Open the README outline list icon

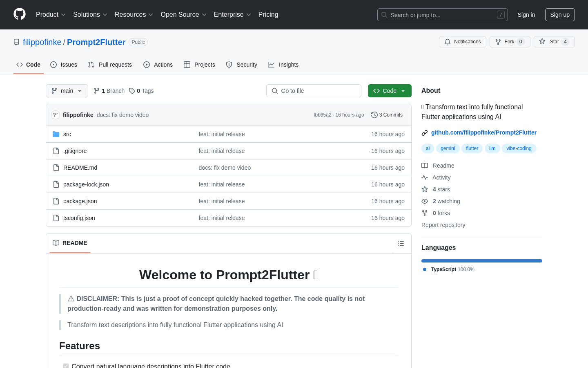401,243
